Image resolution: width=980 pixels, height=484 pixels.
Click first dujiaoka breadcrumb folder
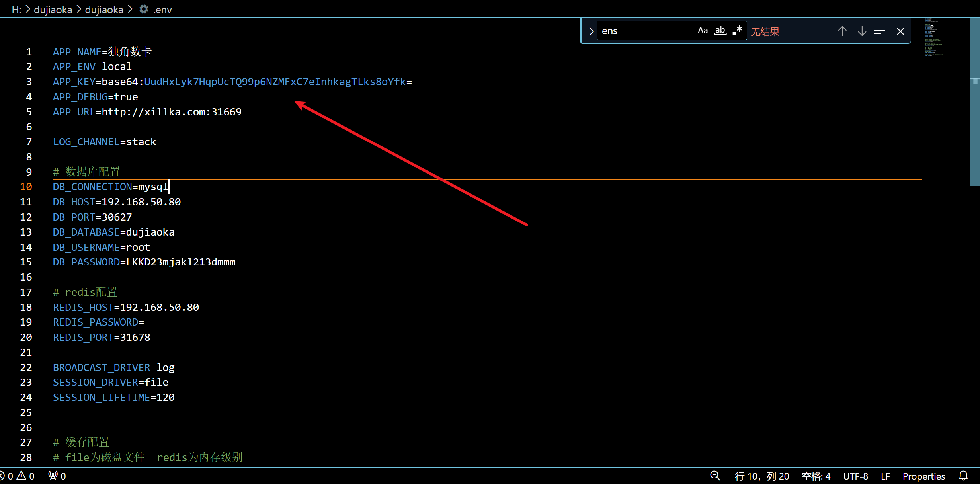(53, 10)
